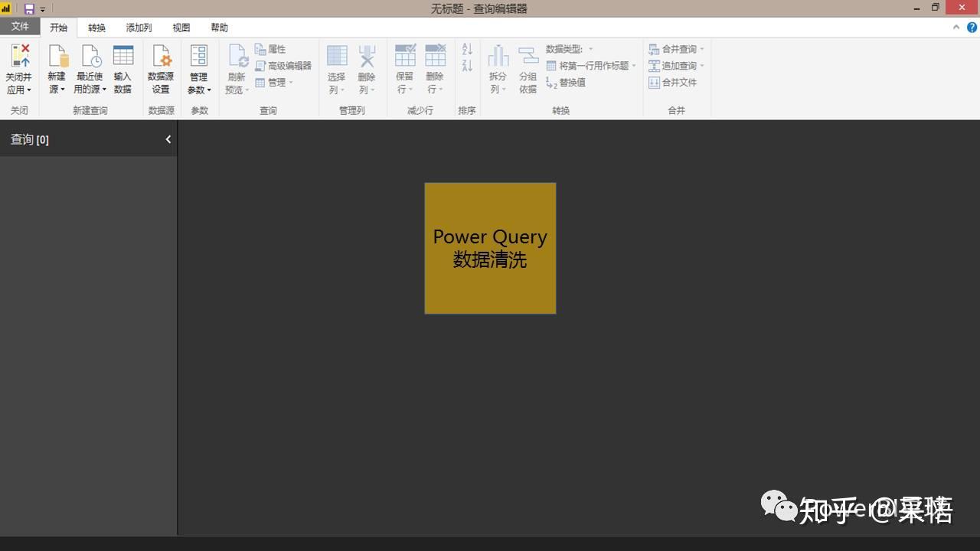Viewport: 980px width, 551px height.
Task: Click the Save icon in the title bar
Action: [x=29, y=9]
